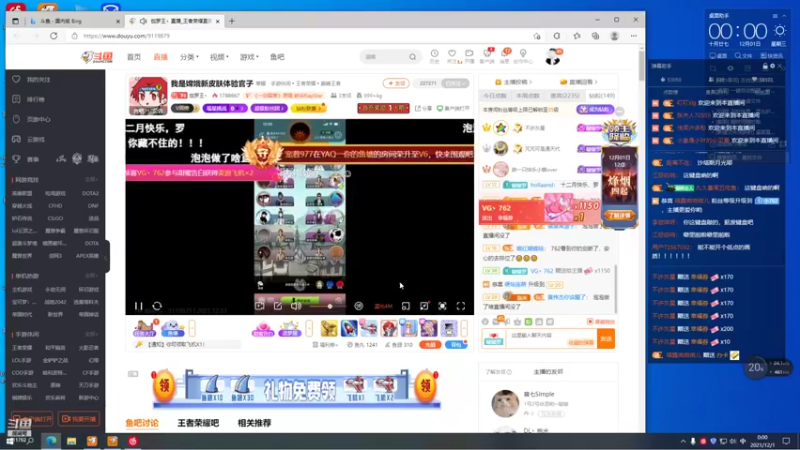Open the followed heart icon in header
The width and height of the screenshot is (800, 450).
[452, 56]
